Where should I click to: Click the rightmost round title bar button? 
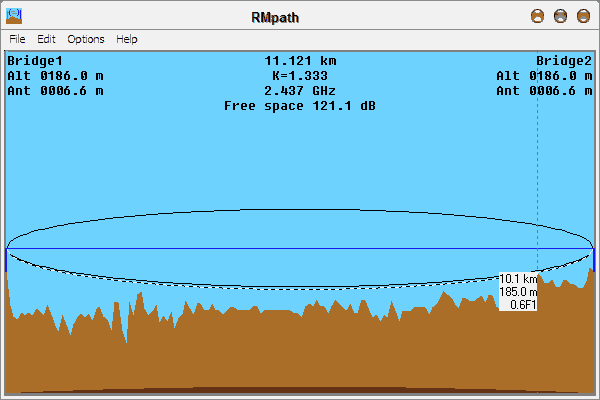pyautogui.click(x=583, y=16)
